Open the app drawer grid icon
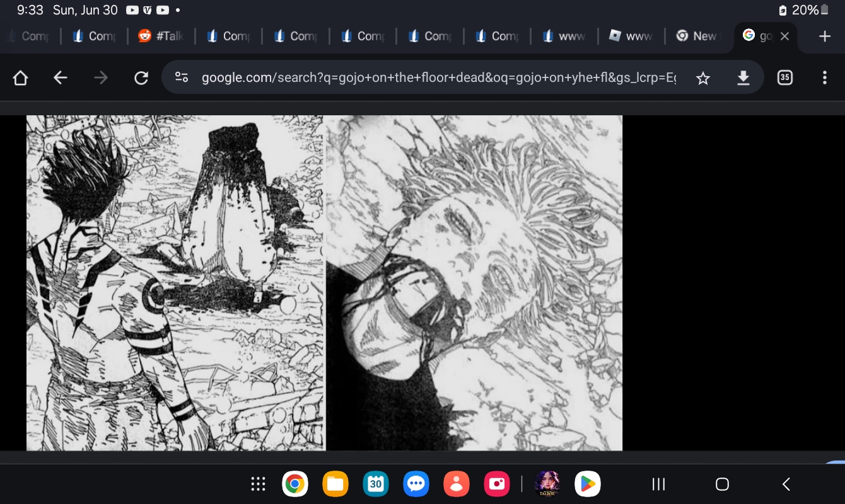The image size is (845, 504). [x=258, y=484]
